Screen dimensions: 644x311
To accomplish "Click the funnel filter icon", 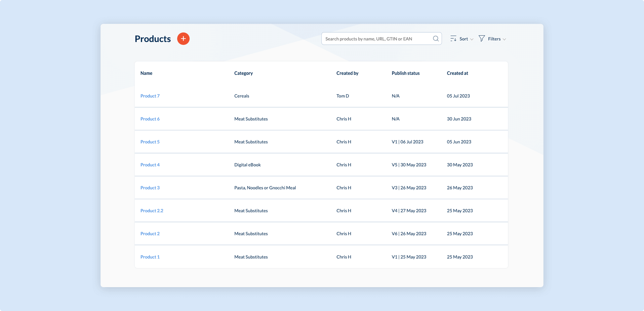I will point(482,39).
